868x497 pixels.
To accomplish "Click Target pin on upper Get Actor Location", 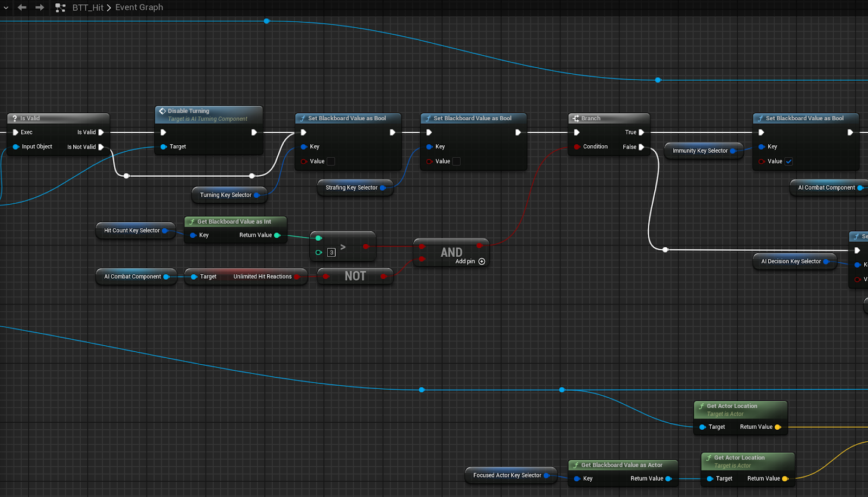I will tap(703, 427).
